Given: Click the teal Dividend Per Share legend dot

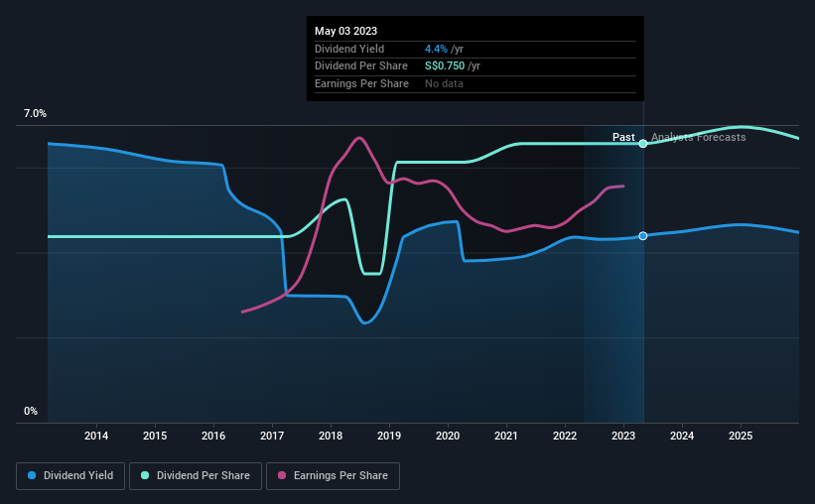Looking at the screenshot, I should tap(145, 475).
